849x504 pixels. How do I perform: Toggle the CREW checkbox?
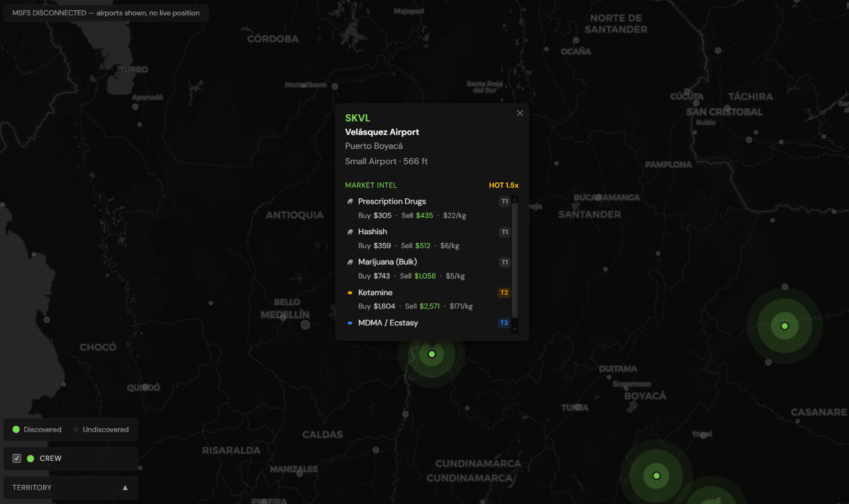pyautogui.click(x=17, y=458)
